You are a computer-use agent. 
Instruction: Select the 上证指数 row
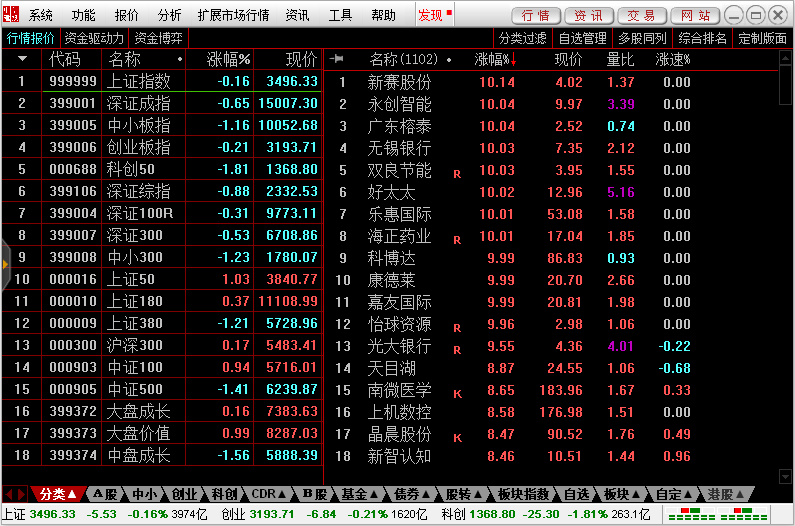tap(162, 81)
